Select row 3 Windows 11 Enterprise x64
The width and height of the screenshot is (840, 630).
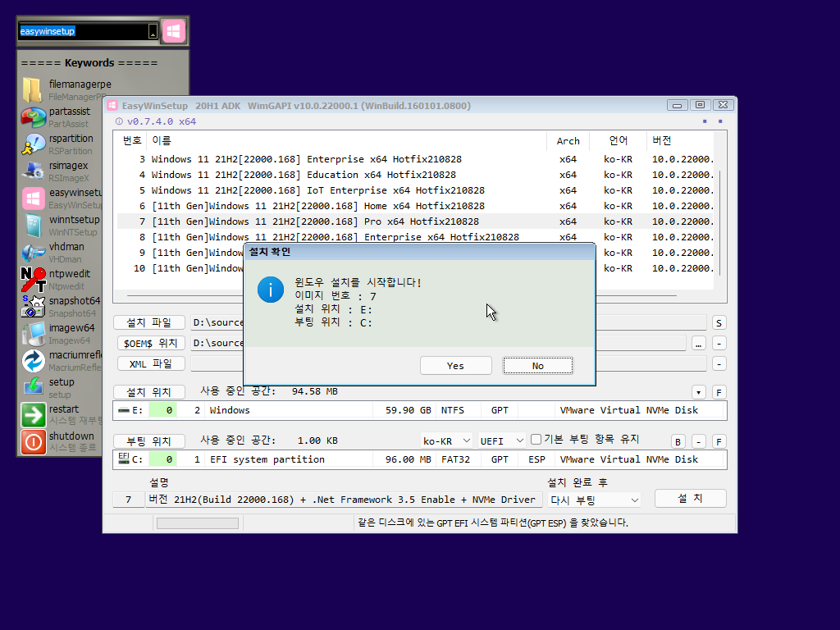click(x=415, y=159)
